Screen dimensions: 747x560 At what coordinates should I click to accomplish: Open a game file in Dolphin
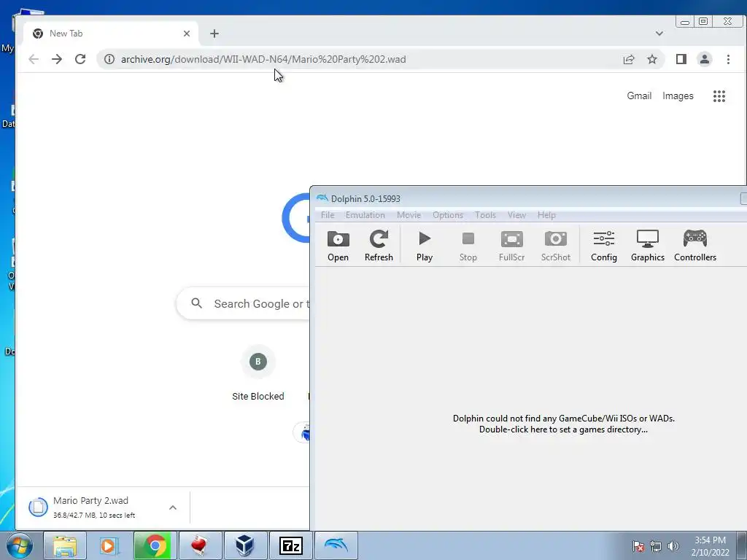tap(338, 246)
